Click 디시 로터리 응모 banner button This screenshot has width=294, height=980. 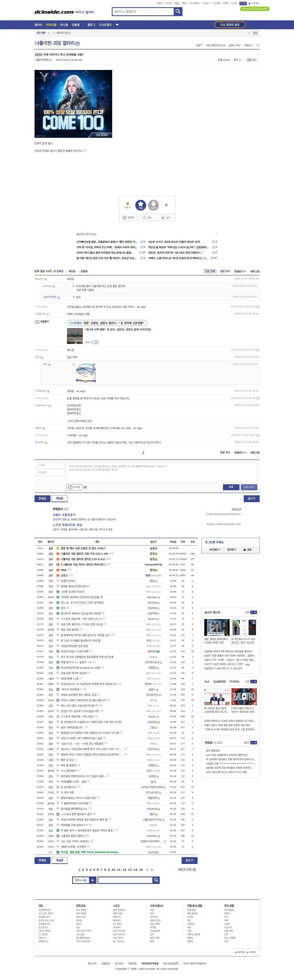pyautogui.click(x=230, y=25)
